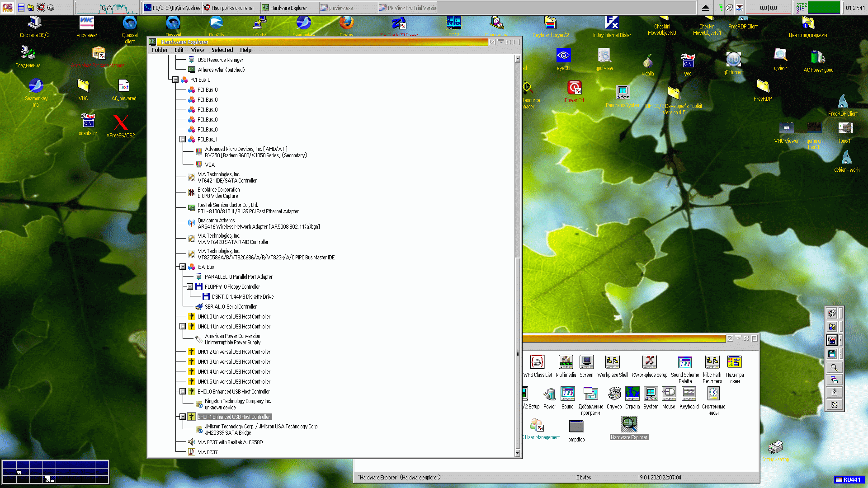Image resolution: width=868 pixels, height=488 pixels.
Task: Select the Realtek RTL-8100 Ethernet Adapter icon
Action: (x=192, y=208)
